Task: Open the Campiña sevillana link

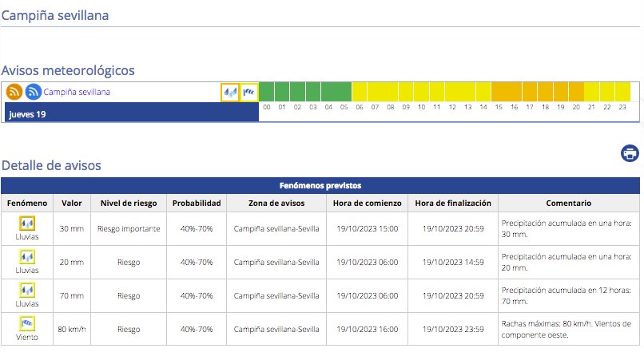Action: (x=77, y=92)
